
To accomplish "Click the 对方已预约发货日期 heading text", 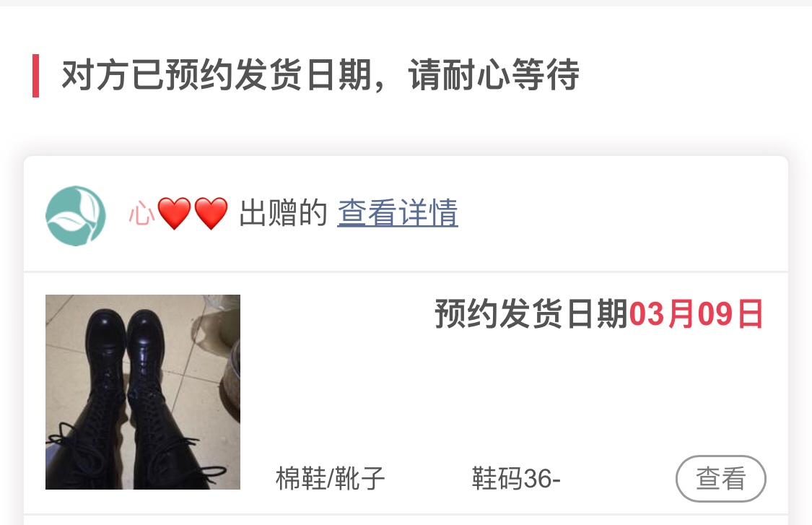I will 217,75.
